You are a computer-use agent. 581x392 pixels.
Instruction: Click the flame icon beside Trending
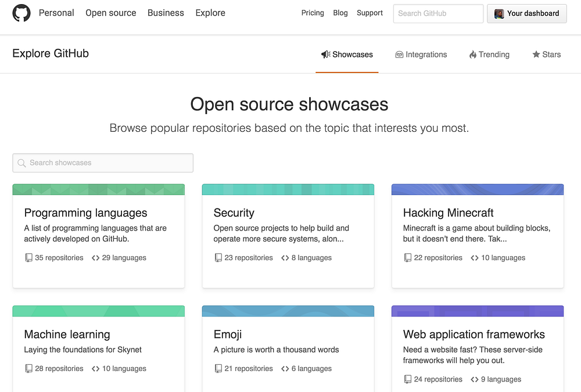[x=473, y=55]
